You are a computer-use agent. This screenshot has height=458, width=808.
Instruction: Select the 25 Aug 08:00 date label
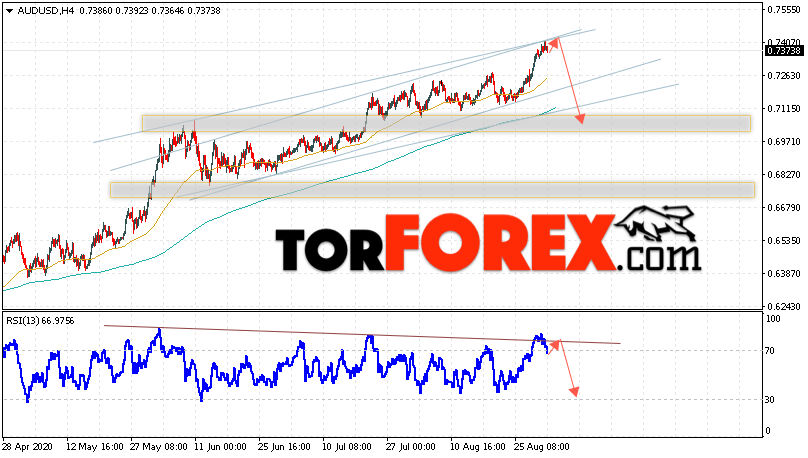pos(542,447)
